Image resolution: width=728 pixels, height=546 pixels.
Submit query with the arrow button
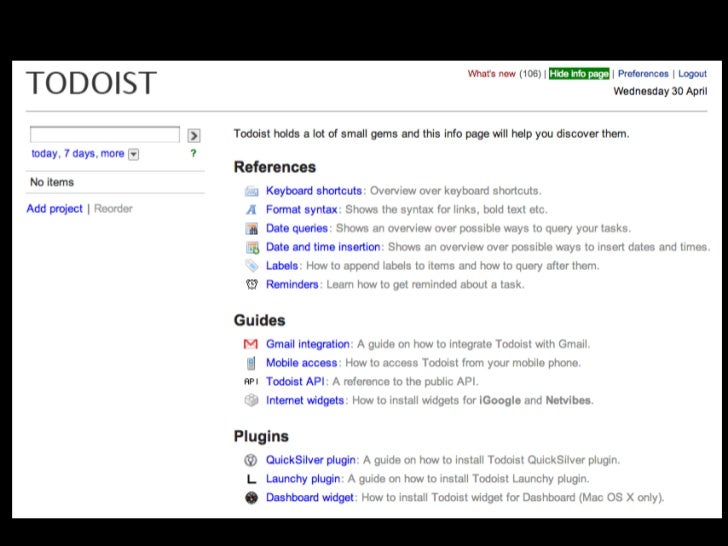coord(194,136)
